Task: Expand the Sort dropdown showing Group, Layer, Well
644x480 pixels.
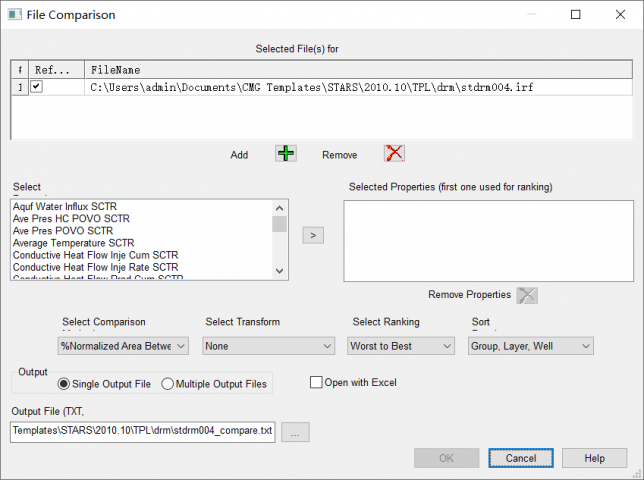Action: tap(530, 346)
